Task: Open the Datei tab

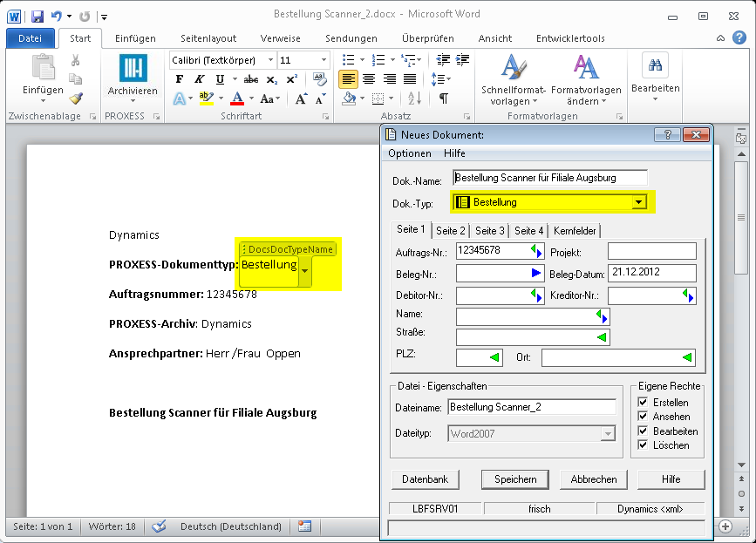Action: click(30, 38)
